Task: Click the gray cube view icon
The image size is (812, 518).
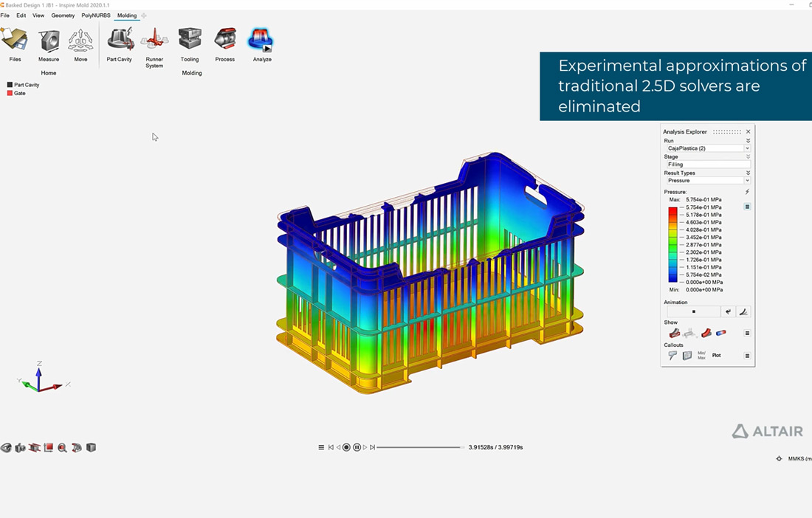Action: (x=91, y=448)
